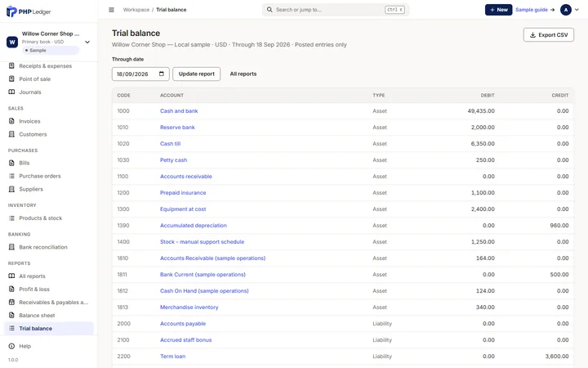Click the user avatar A
588x368 pixels.
click(x=566, y=10)
